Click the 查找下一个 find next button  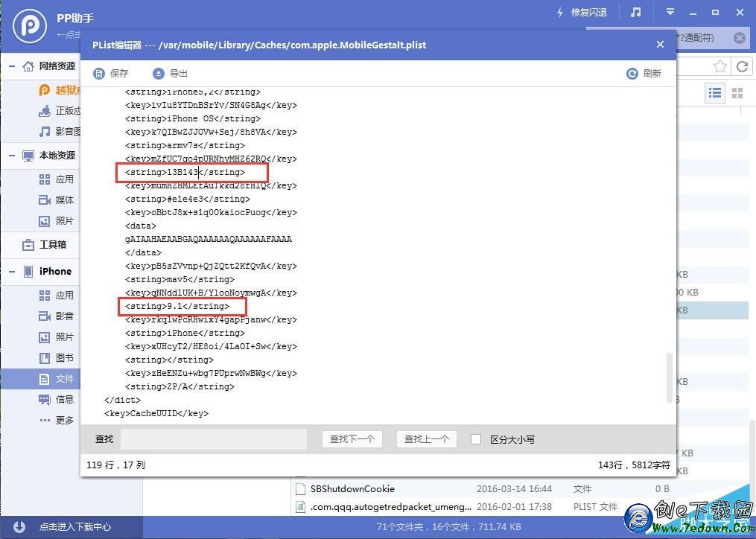coord(352,439)
